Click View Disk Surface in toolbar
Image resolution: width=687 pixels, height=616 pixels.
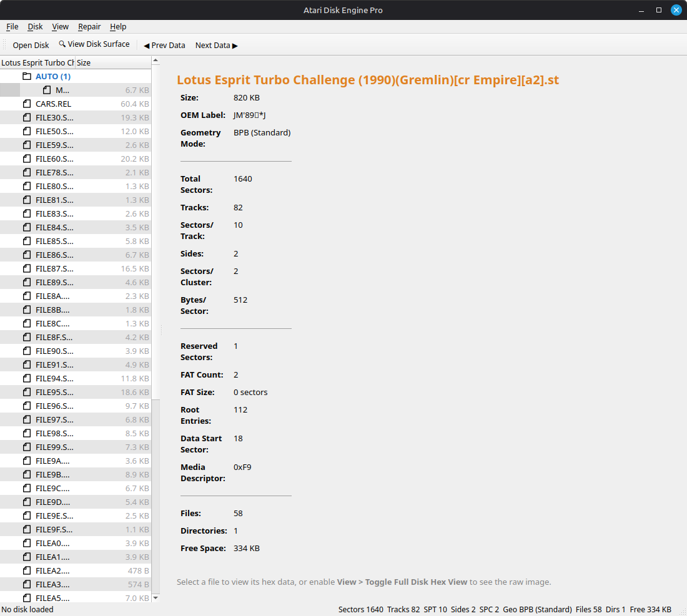(94, 44)
